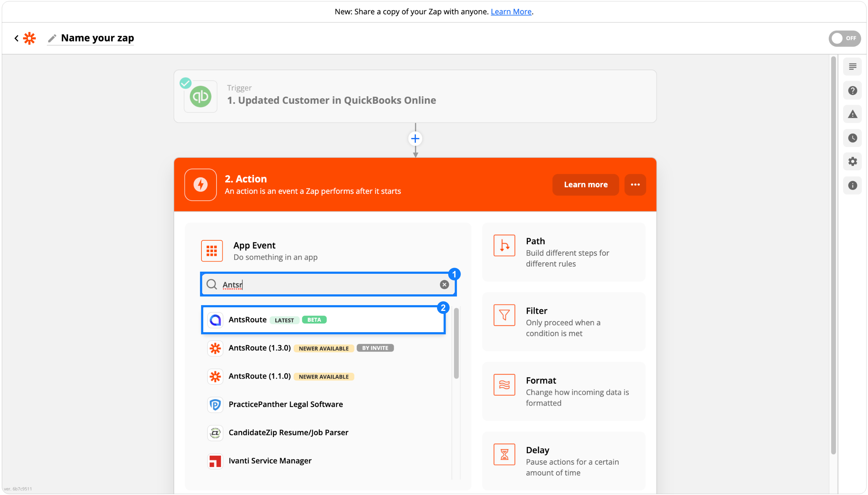868x495 pixels.
Task: Click the AntsRoute (1.3.0) asterisk icon
Action: point(215,348)
